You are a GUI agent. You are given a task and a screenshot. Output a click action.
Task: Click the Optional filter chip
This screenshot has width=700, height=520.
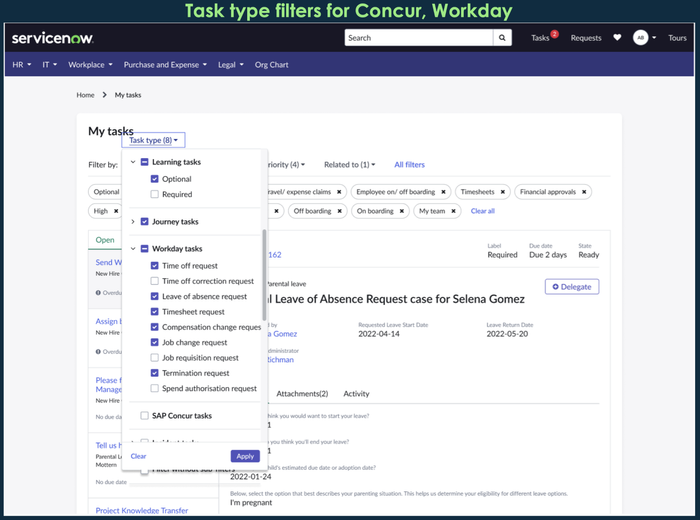pyautogui.click(x=106, y=192)
